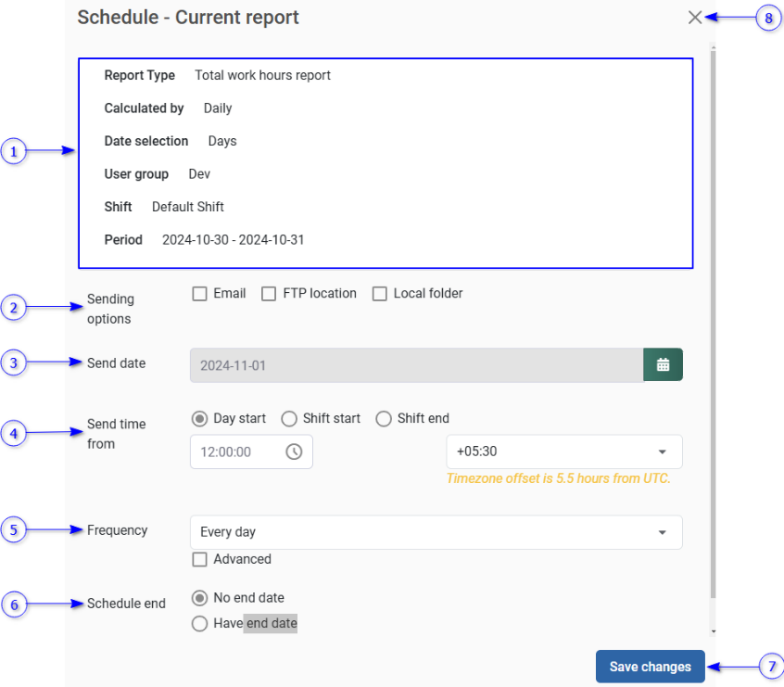Viewport: 784px width, 687px height.
Task: Click the 12:00:00 time input field
Action: (x=239, y=452)
